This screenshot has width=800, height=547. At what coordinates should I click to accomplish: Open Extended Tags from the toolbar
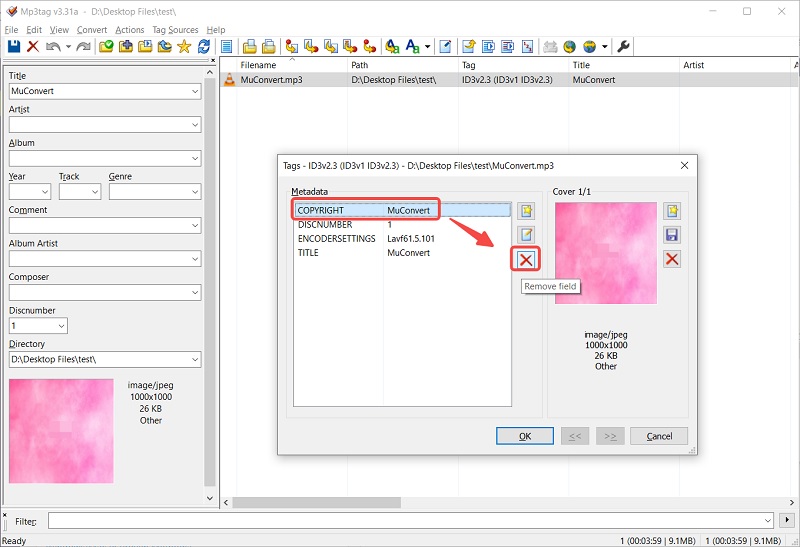tap(445, 46)
